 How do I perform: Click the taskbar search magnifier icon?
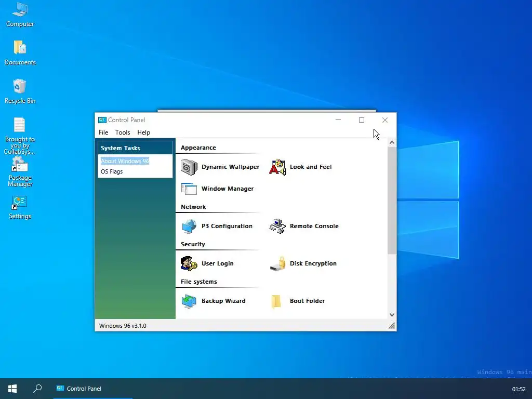pyautogui.click(x=37, y=389)
